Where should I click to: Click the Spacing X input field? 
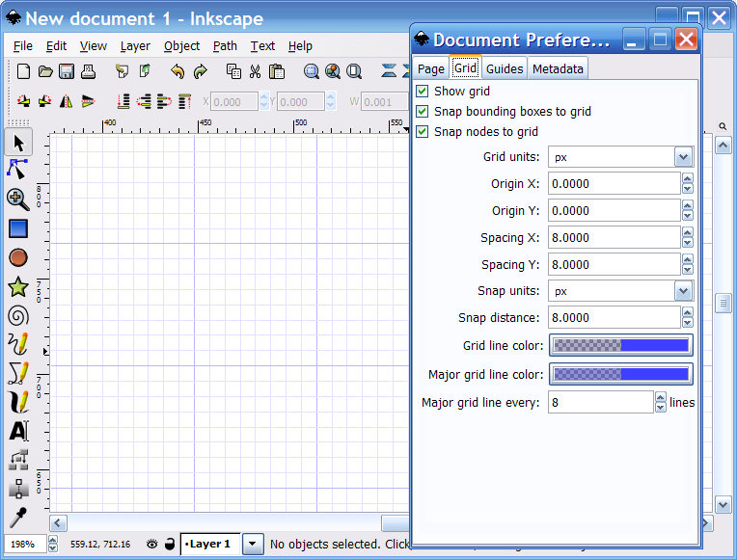[x=614, y=238]
